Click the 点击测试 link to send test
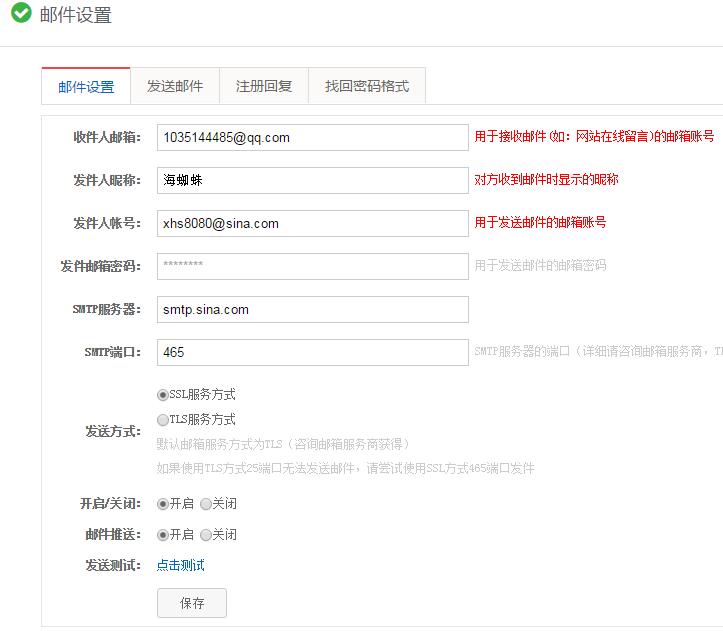Image resolution: width=723 pixels, height=631 pixels. [181, 566]
